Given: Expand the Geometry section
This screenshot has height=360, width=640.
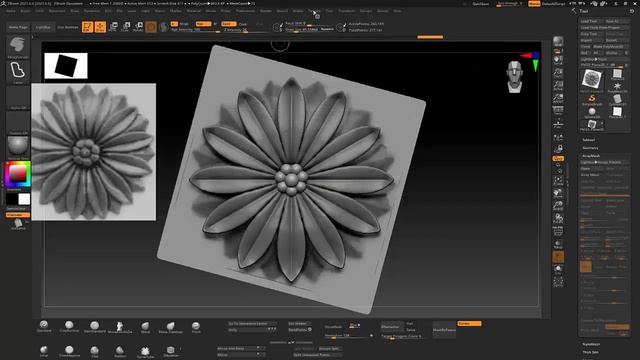Looking at the screenshot, I should 590,148.
